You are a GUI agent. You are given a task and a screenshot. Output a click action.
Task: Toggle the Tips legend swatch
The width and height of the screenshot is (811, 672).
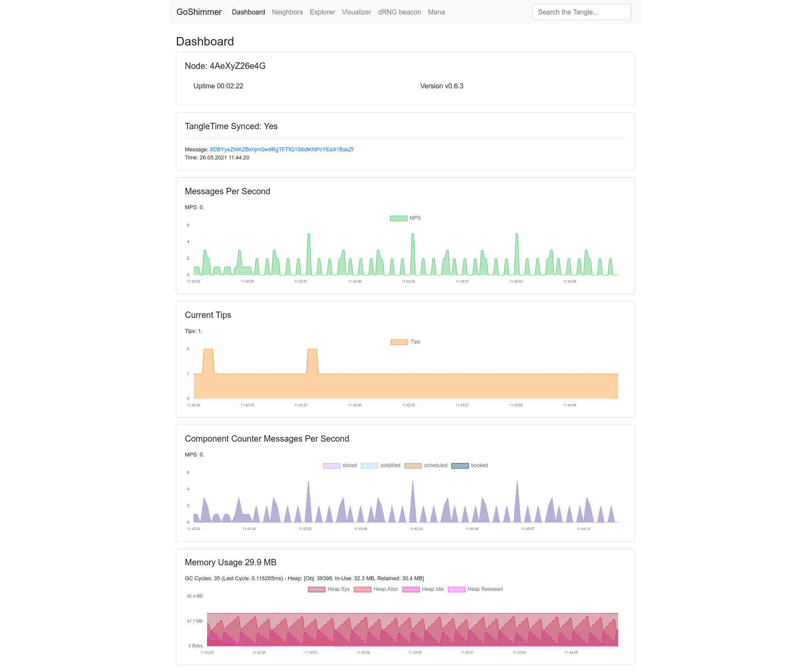399,342
